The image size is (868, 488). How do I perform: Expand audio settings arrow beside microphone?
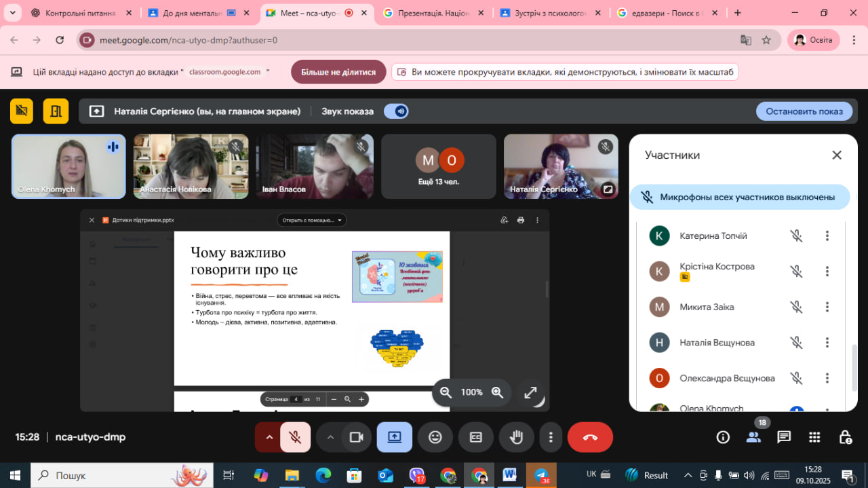pos(269,437)
